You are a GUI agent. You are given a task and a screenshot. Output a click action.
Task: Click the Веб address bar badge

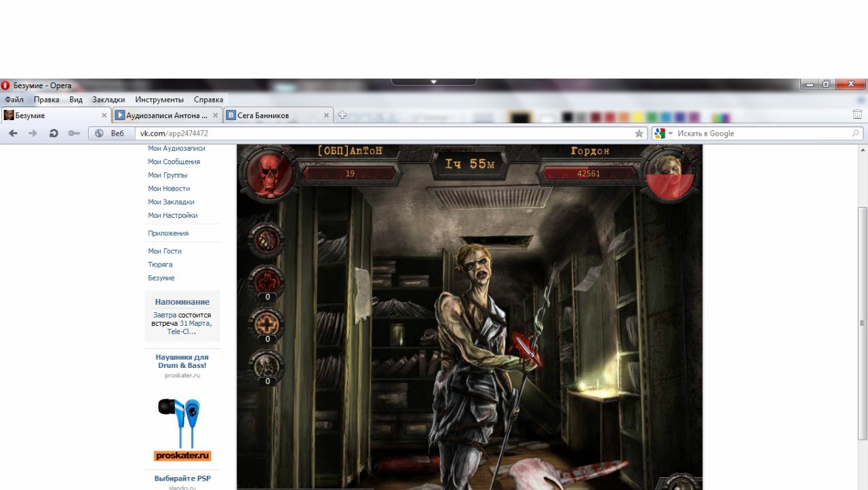(111, 134)
